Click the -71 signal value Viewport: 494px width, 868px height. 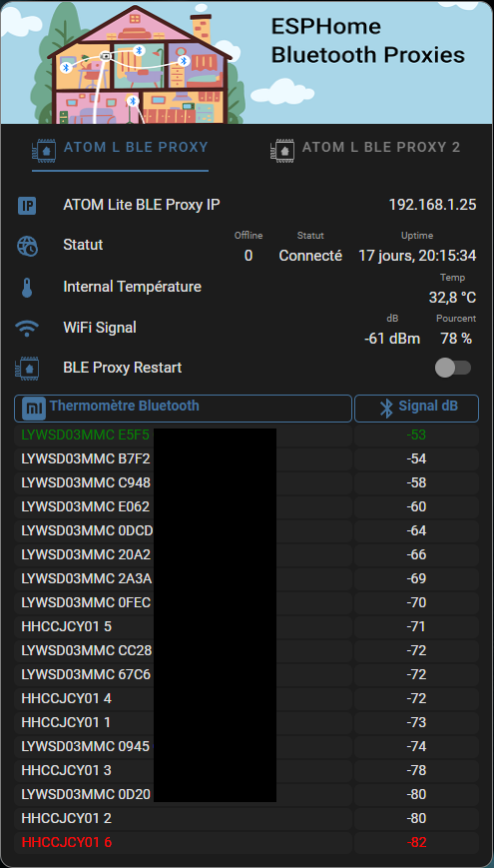(416, 626)
